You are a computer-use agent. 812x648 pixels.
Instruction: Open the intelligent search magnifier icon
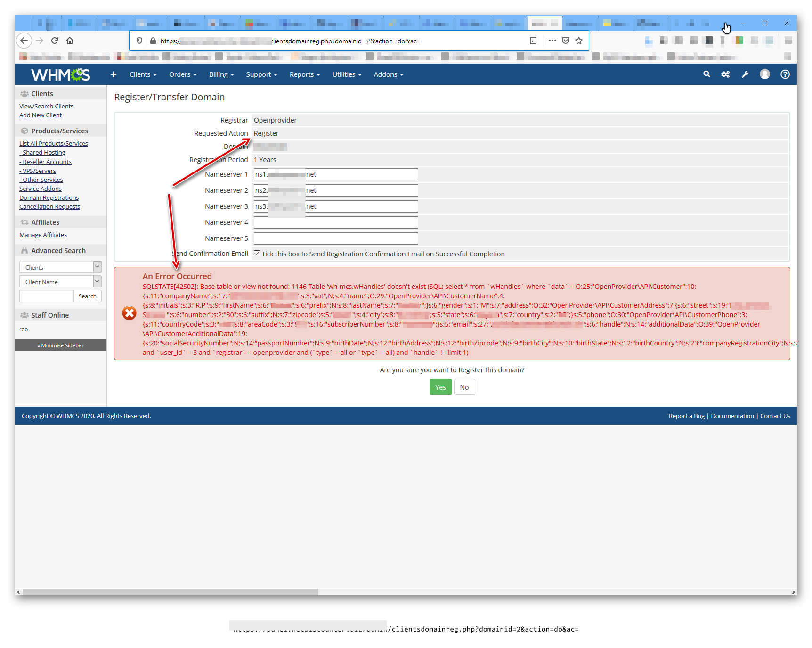(707, 74)
